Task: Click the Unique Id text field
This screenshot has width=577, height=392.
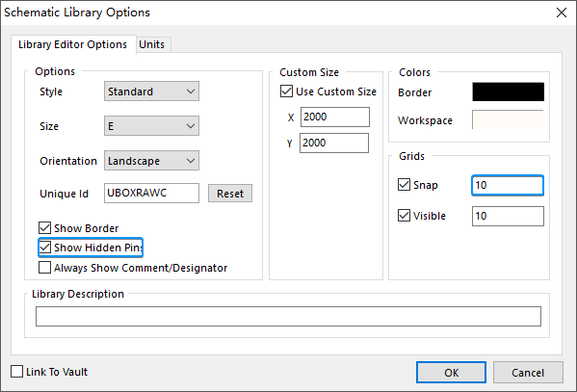Action: click(151, 193)
